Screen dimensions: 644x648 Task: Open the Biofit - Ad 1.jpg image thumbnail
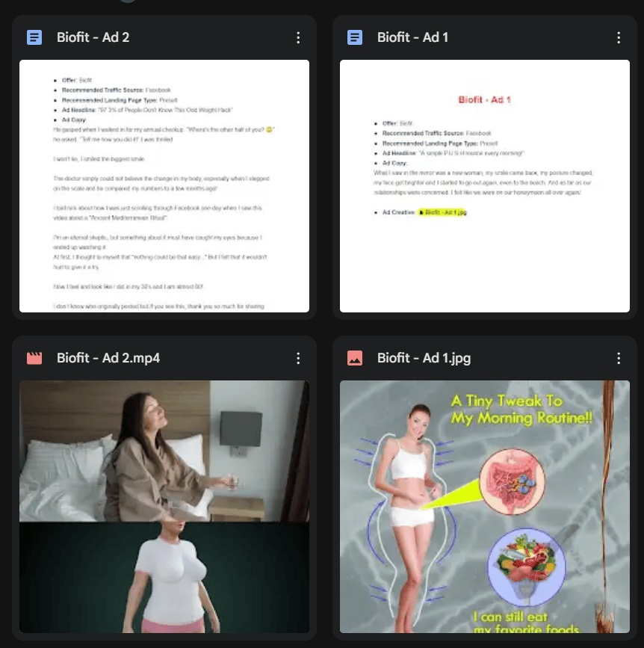485,507
